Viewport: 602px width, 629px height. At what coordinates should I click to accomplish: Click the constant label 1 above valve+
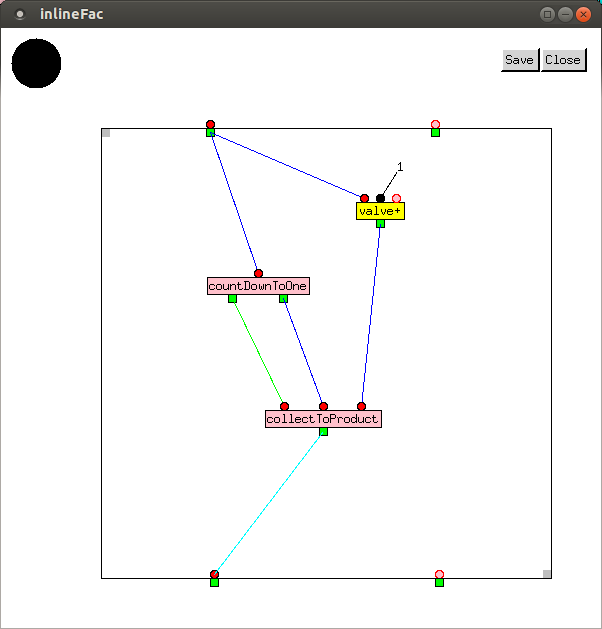pyautogui.click(x=400, y=167)
